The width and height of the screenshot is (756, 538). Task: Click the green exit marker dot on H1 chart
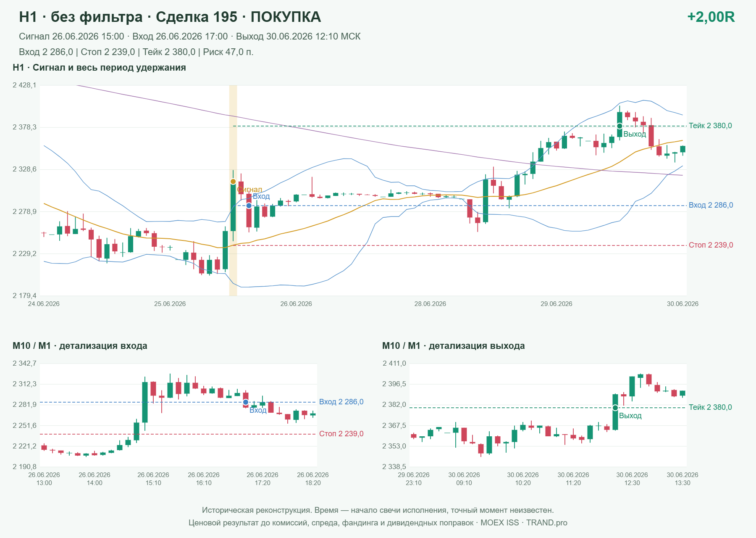pyautogui.click(x=619, y=126)
